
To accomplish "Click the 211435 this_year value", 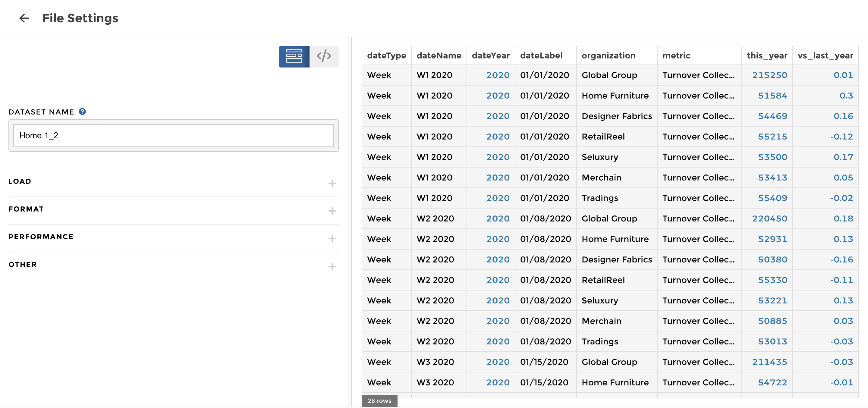I will pyautogui.click(x=770, y=362).
